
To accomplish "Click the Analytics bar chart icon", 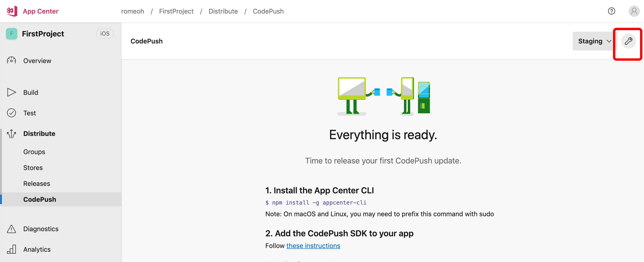I will coord(11,249).
